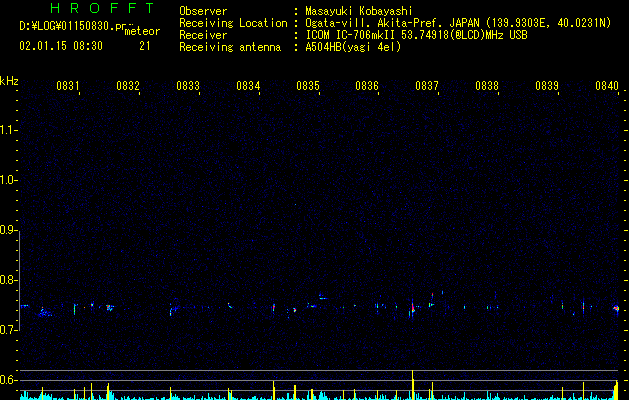This screenshot has height=400, width=629.
Task: Click the 'Receiving antenna' label
Action: (x=230, y=47)
